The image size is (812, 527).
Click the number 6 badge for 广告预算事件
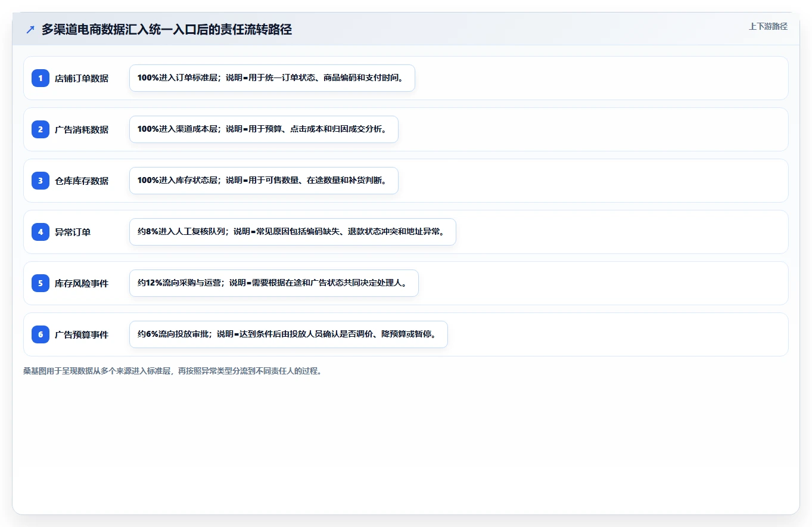[41, 334]
